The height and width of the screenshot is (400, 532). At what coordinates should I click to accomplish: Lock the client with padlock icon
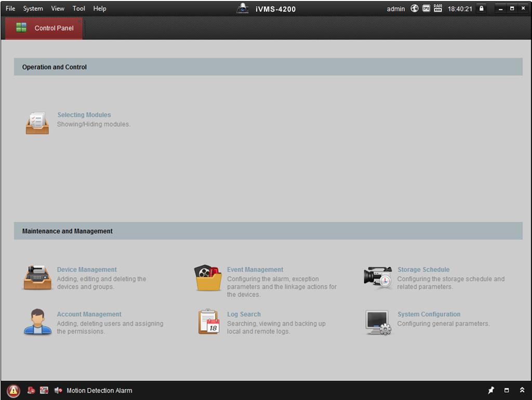(x=481, y=8)
